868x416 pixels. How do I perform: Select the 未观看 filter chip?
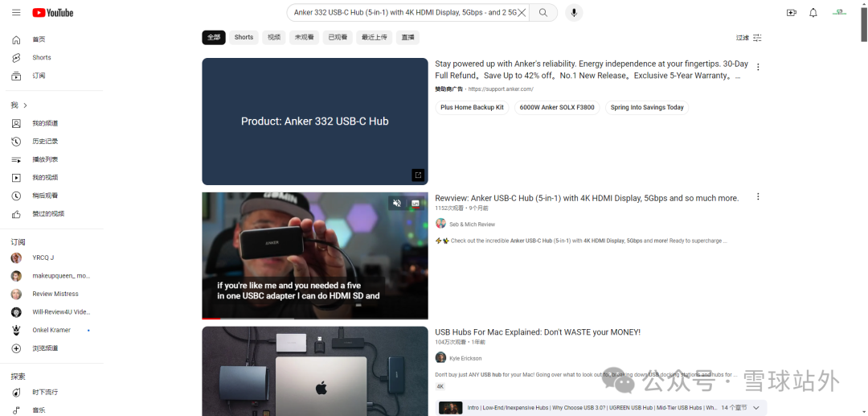(x=304, y=38)
